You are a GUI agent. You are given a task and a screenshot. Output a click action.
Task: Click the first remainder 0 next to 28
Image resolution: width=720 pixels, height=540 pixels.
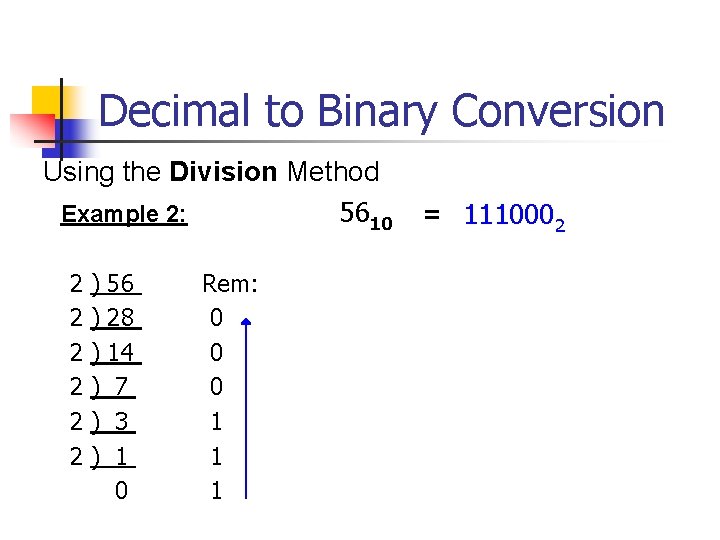(x=216, y=318)
